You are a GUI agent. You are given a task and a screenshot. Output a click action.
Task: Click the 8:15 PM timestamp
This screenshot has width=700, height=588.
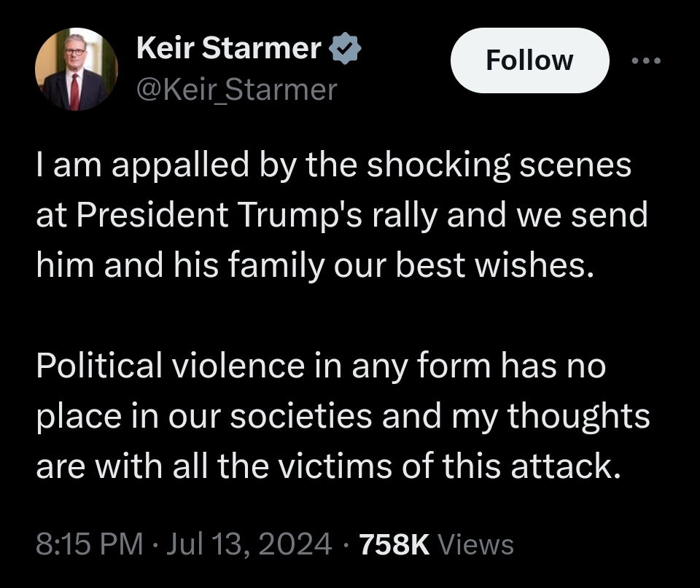(x=89, y=544)
